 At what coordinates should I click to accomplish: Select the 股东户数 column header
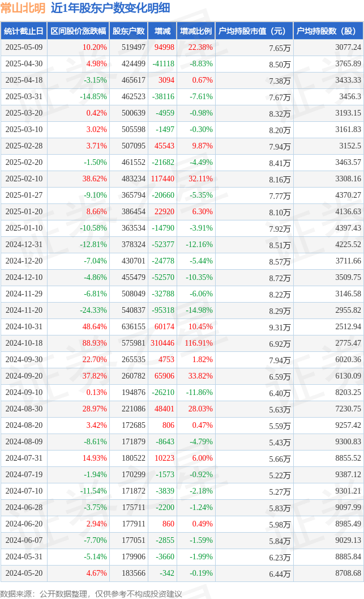[x=129, y=31]
